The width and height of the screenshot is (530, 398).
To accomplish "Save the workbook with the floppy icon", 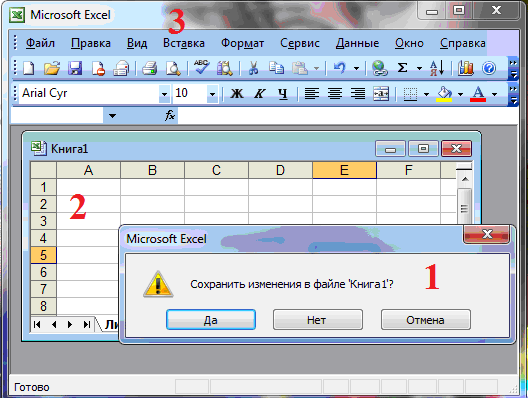I will 75,68.
